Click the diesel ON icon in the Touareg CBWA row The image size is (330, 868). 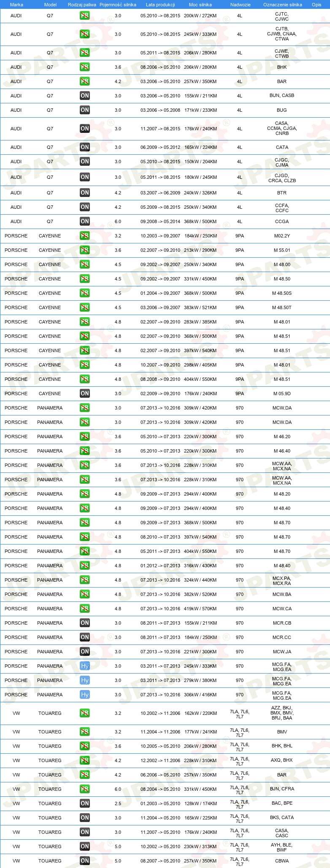click(x=85, y=861)
